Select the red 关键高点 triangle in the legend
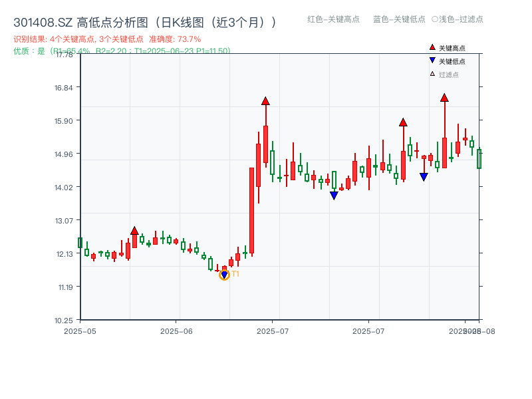Viewport: 532px width, 399px height. [432, 46]
